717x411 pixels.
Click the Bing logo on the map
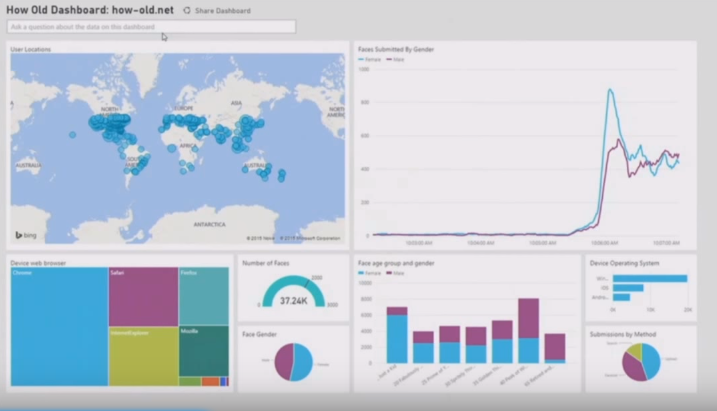26,235
